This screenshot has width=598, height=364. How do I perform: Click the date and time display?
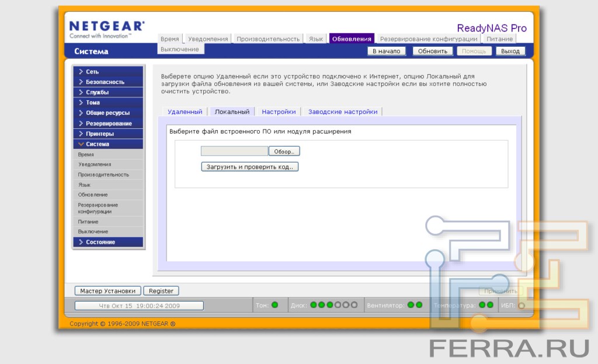[x=139, y=306]
